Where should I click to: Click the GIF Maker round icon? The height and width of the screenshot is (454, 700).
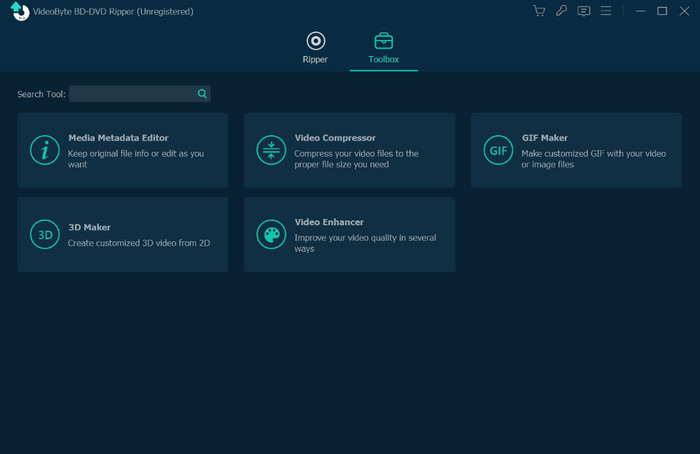(x=498, y=150)
